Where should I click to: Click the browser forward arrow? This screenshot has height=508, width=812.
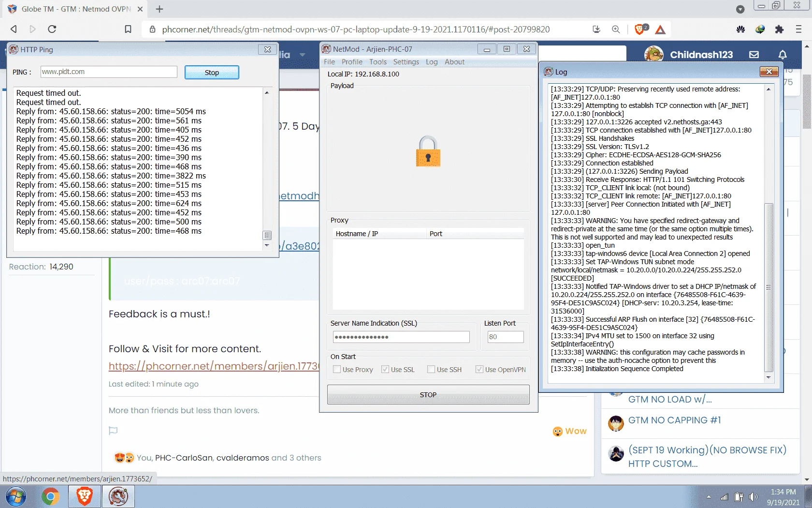click(x=32, y=29)
